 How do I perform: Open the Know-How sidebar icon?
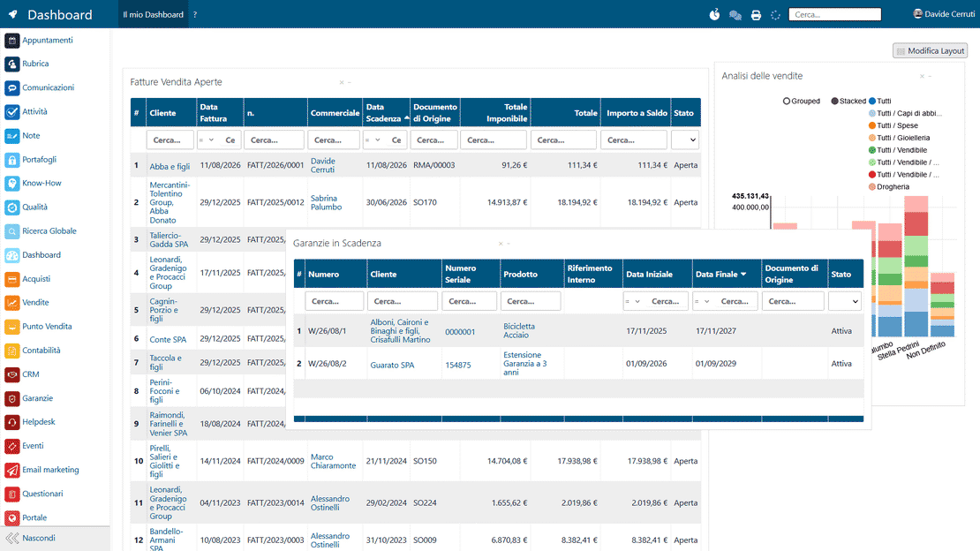tap(11, 184)
